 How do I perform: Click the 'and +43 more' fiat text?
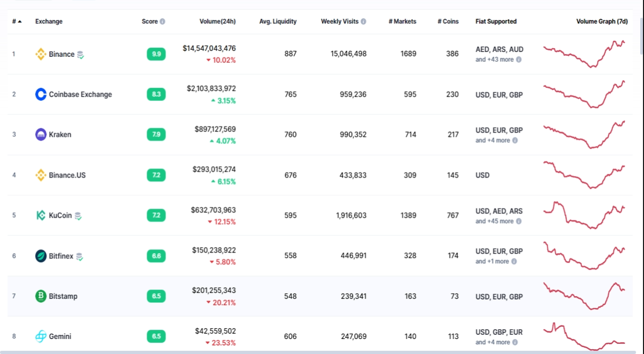(x=495, y=60)
